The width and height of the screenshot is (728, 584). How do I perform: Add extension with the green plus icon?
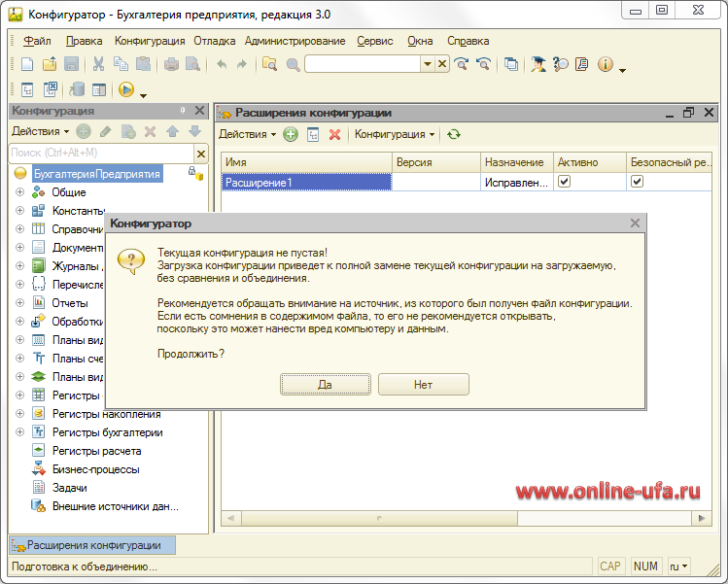coord(291,135)
